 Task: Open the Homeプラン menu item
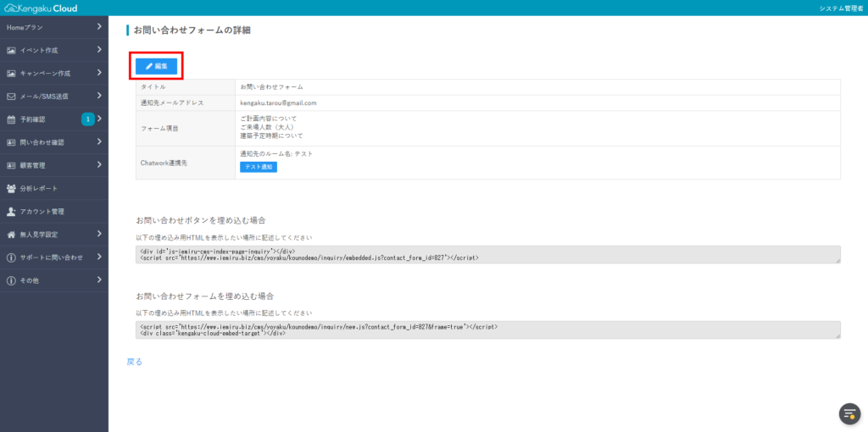click(54, 27)
